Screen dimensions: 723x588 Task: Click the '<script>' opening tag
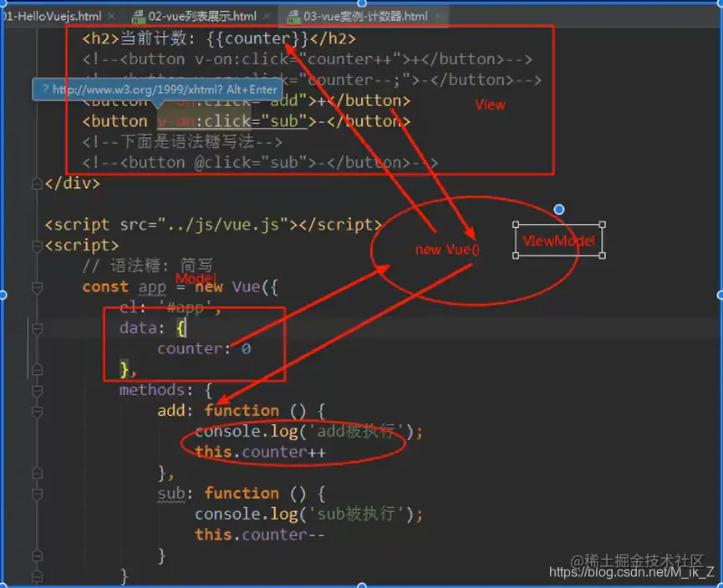(x=82, y=246)
